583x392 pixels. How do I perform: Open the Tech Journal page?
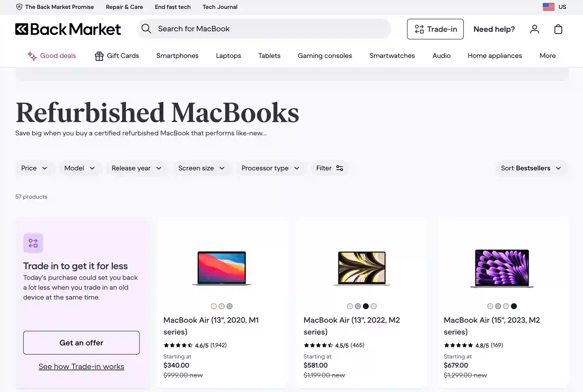pyautogui.click(x=220, y=7)
